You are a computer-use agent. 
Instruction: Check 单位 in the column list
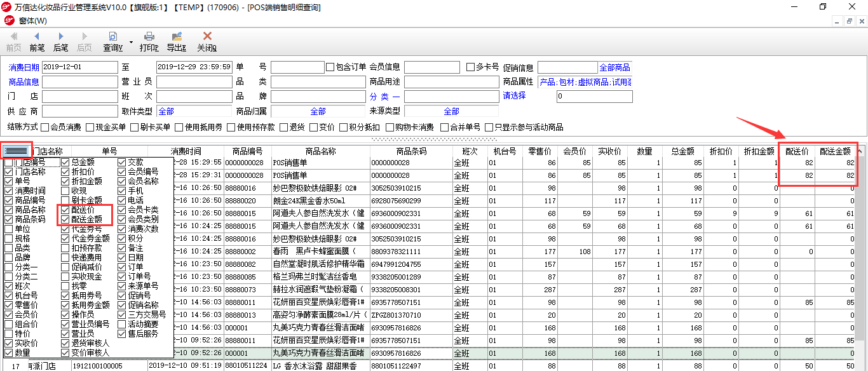9,229
